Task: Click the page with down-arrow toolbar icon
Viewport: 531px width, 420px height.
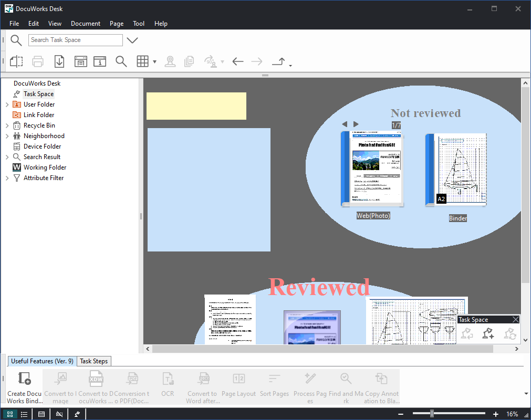Action: click(59, 61)
